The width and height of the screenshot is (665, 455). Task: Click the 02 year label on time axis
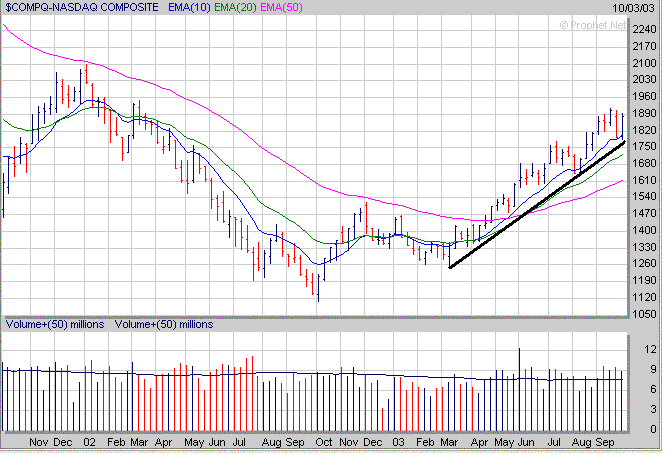point(89,442)
